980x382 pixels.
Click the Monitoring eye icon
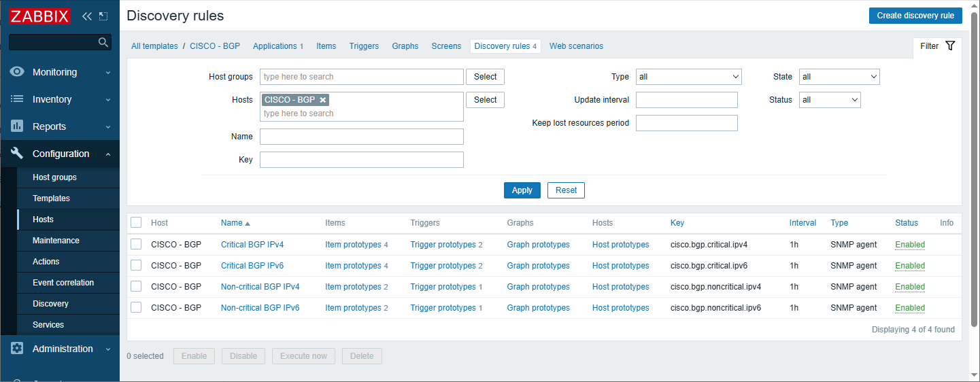click(17, 72)
